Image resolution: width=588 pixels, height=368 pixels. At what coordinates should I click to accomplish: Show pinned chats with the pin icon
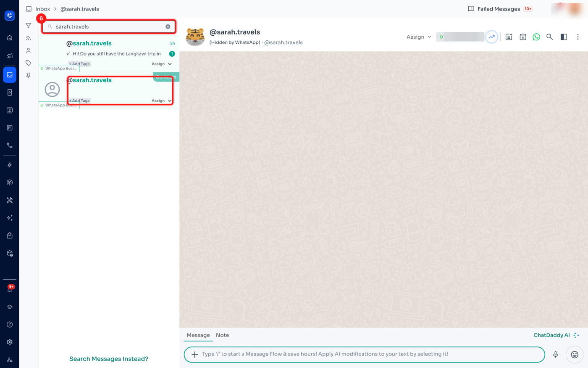click(x=29, y=76)
